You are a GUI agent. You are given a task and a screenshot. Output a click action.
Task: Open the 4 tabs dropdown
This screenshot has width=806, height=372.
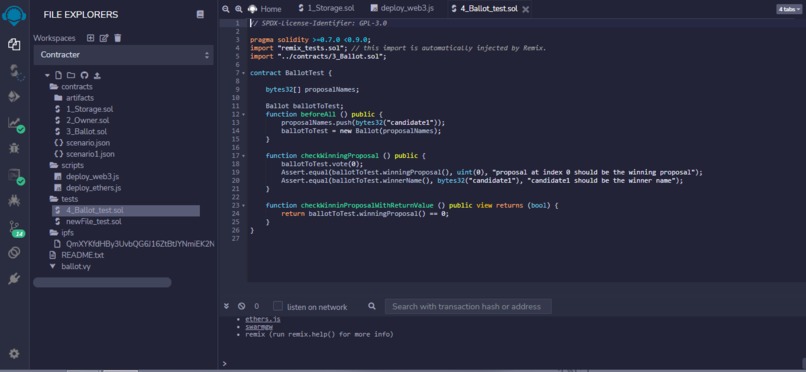point(789,9)
